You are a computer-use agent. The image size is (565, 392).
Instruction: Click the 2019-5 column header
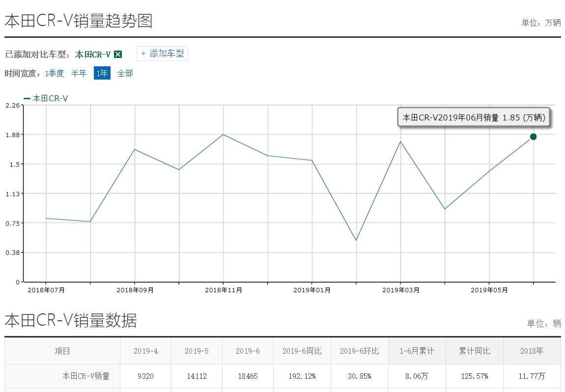pos(197,351)
